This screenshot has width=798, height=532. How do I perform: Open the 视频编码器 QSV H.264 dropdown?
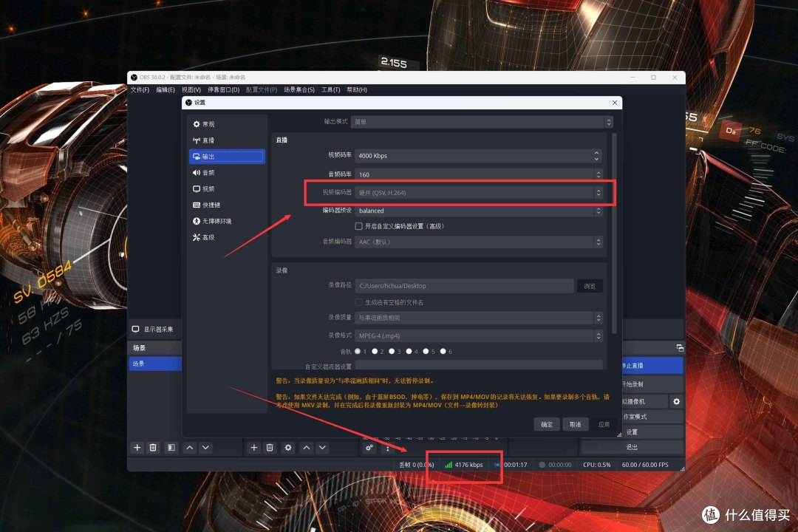click(479, 193)
